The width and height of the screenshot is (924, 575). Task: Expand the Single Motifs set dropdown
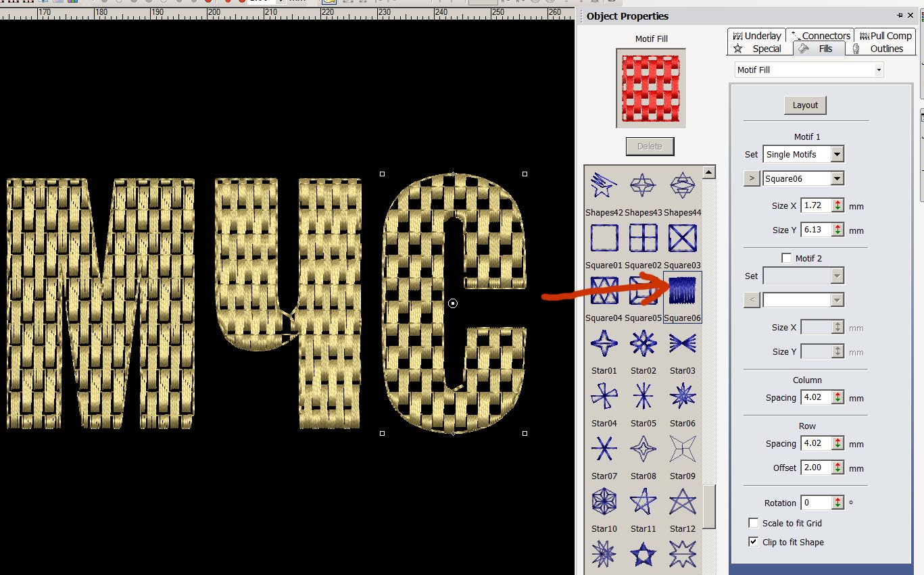click(x=837, y=154)
